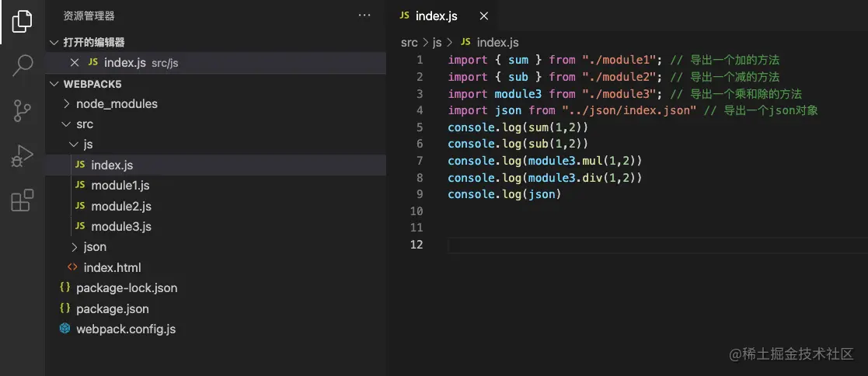Screen dimensions: 868x376
Task: Click console.log(json) line
Action: click(x=505, y=194)
